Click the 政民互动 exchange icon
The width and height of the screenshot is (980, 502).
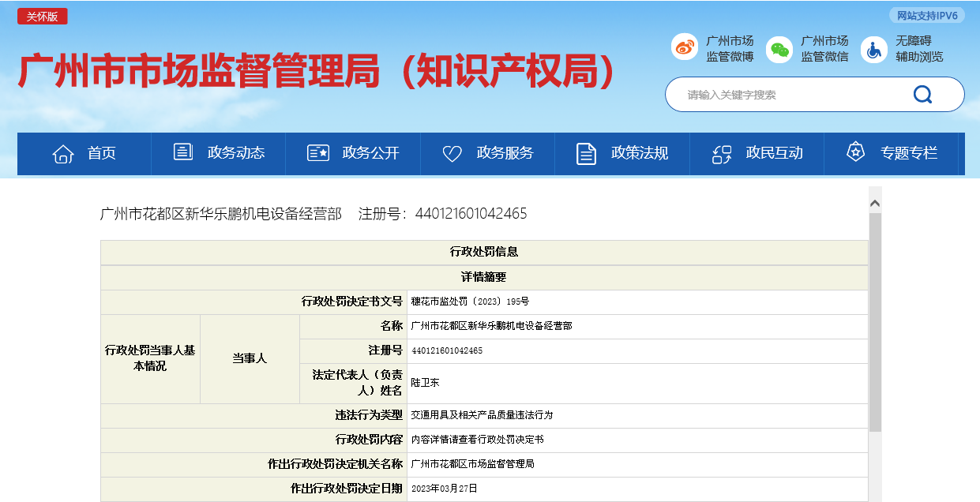click(722, 154)
